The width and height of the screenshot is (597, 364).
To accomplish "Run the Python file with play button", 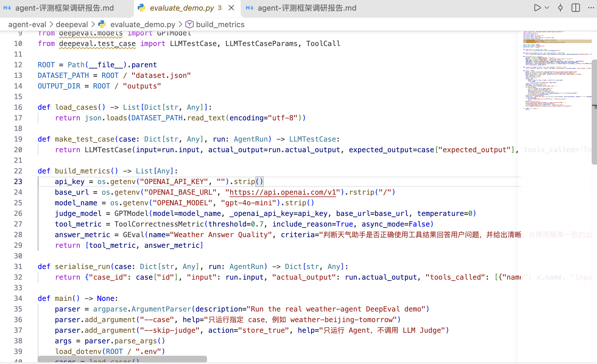I will click(x=537, y=8).
